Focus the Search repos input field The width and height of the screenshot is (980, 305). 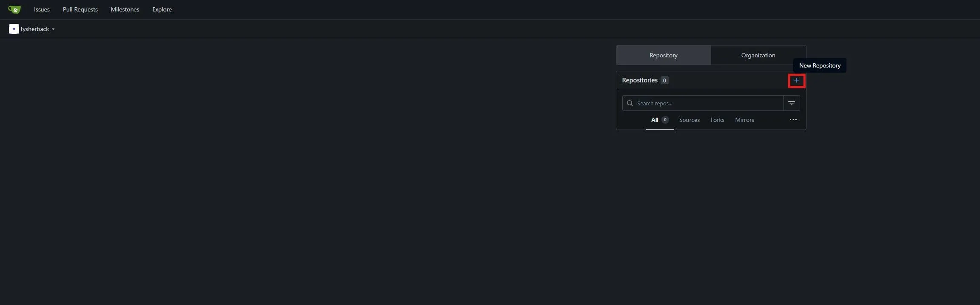703,103
